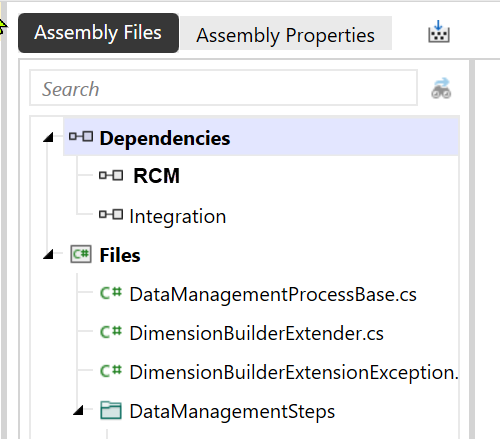The image size is (500, 439).
Task: Open DataManagementProcessBase.cs file
Action: point(273,294)
